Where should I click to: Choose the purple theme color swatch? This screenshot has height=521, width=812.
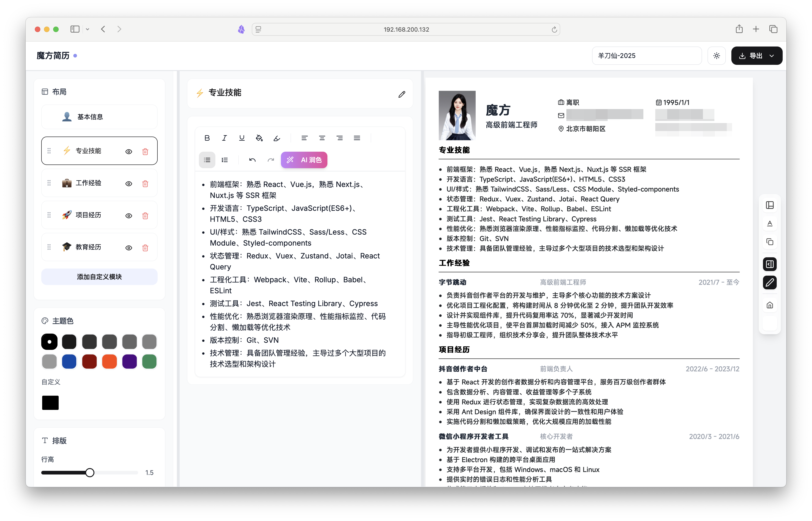pyautogui.click(x=129, y=362)
